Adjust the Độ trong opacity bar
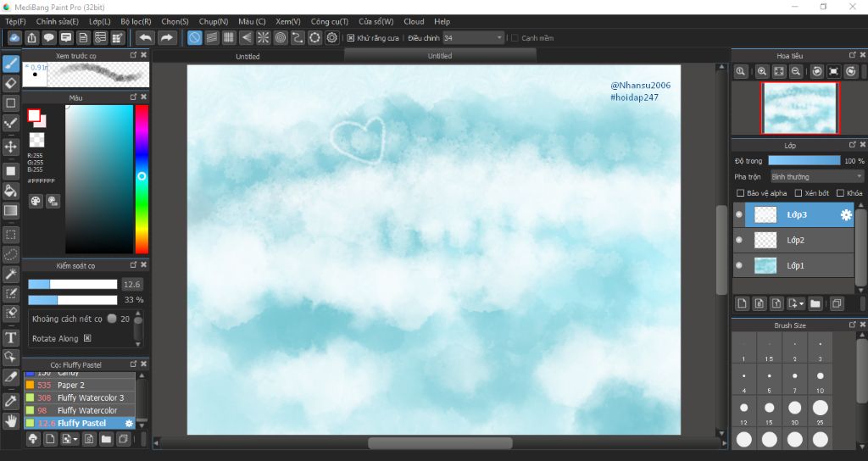This screenshot has width=868, height=461. coord(804,160)
